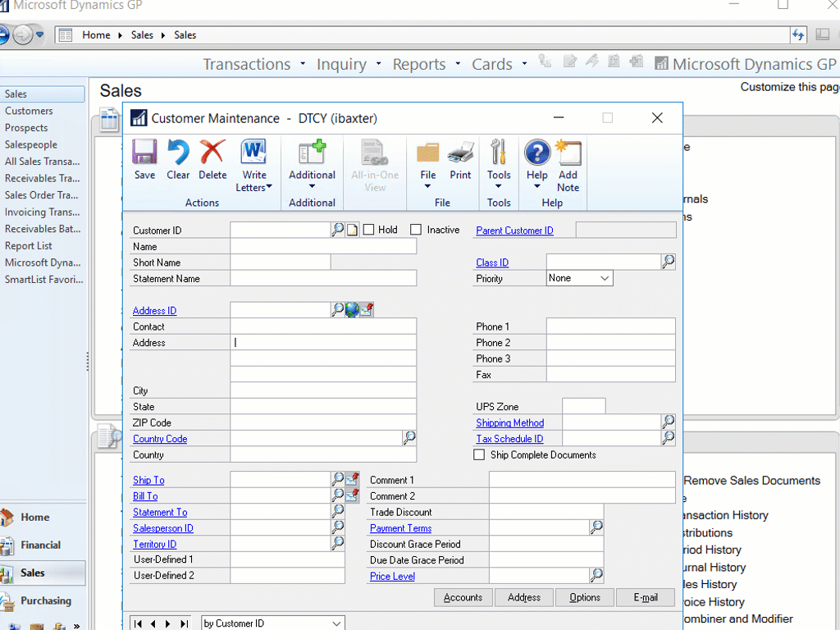
Task: Open the Home module button
Action: [43, 517]
